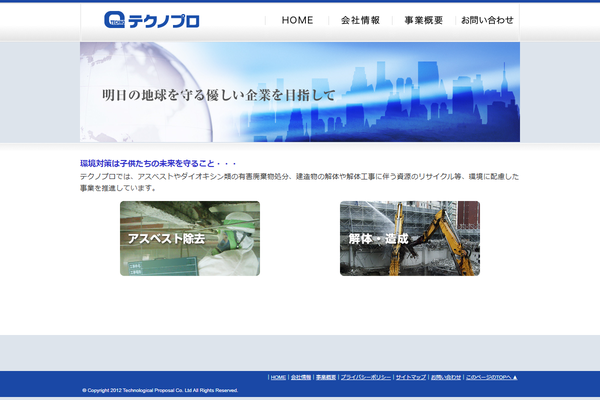Open the 会社情報 menu item
Screen dimensions: 600x400
tap(360, 20)
